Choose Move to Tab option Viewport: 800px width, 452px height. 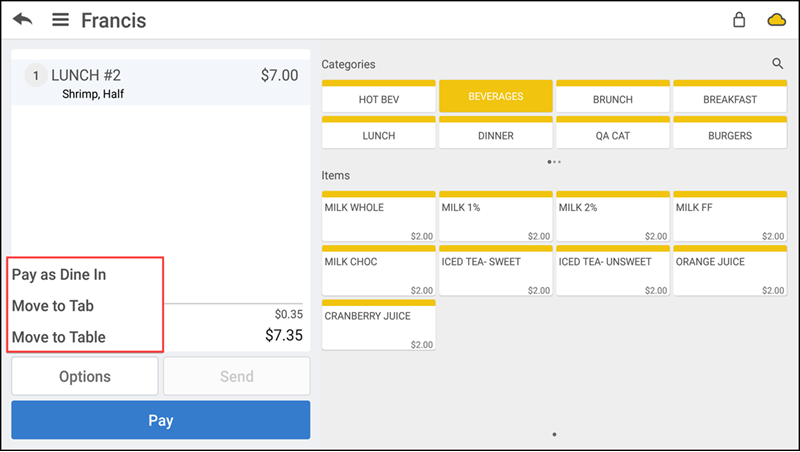click(x=53, y=306)
